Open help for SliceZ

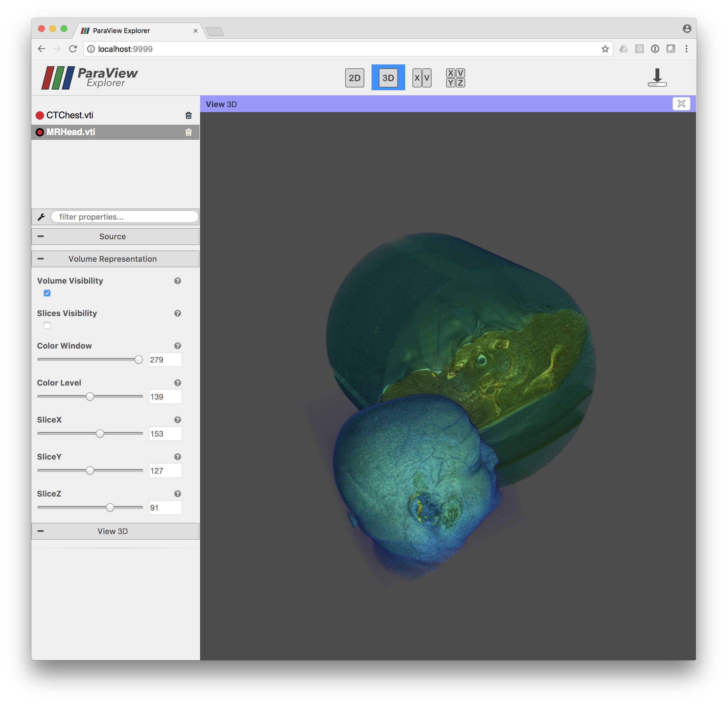178,494
